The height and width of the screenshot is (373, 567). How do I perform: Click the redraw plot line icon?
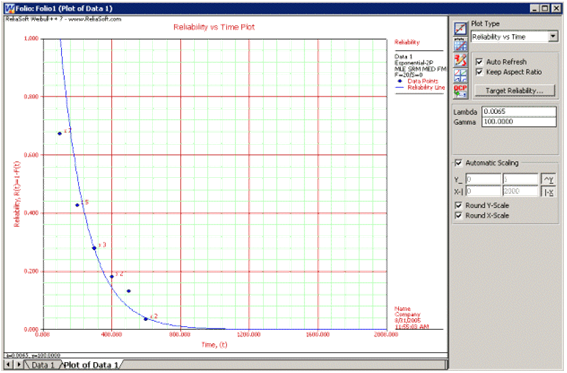(460, 28)
